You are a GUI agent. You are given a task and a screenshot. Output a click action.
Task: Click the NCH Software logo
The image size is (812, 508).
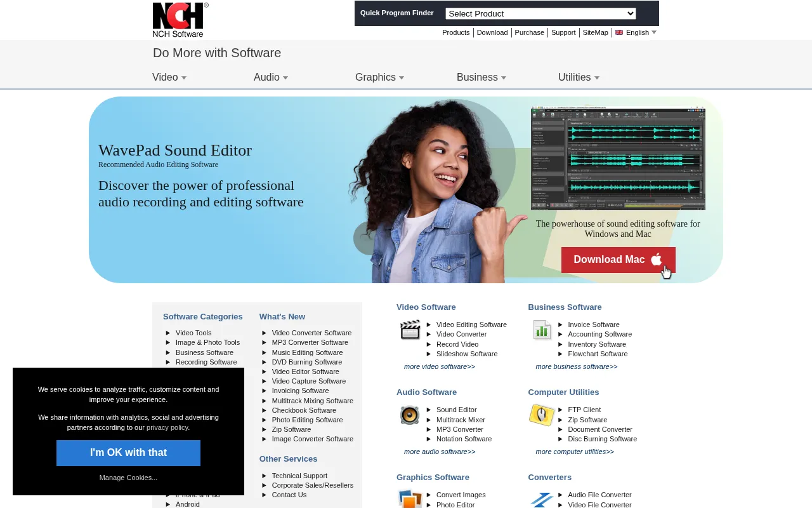tap(180, 20)
